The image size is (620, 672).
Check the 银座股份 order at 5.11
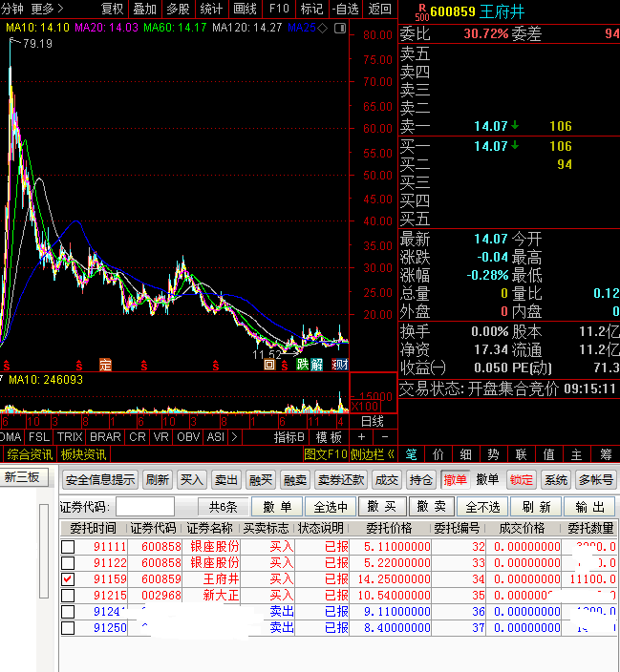point(68,546)
